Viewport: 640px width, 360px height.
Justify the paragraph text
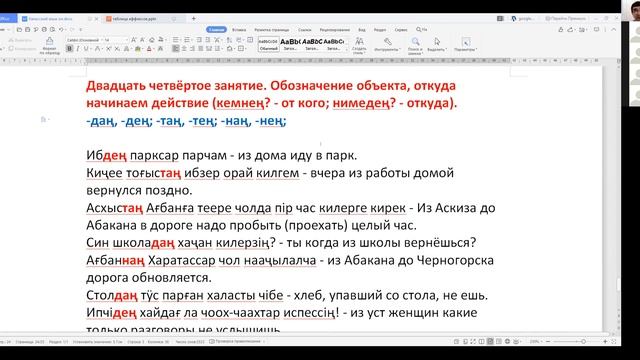tap(201, 49)
